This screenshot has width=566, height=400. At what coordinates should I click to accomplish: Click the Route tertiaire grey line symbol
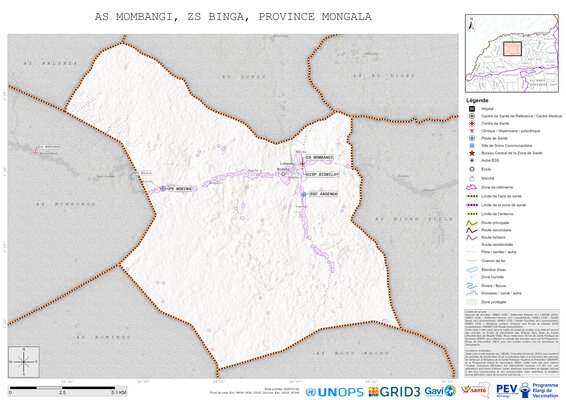point(471,237)
